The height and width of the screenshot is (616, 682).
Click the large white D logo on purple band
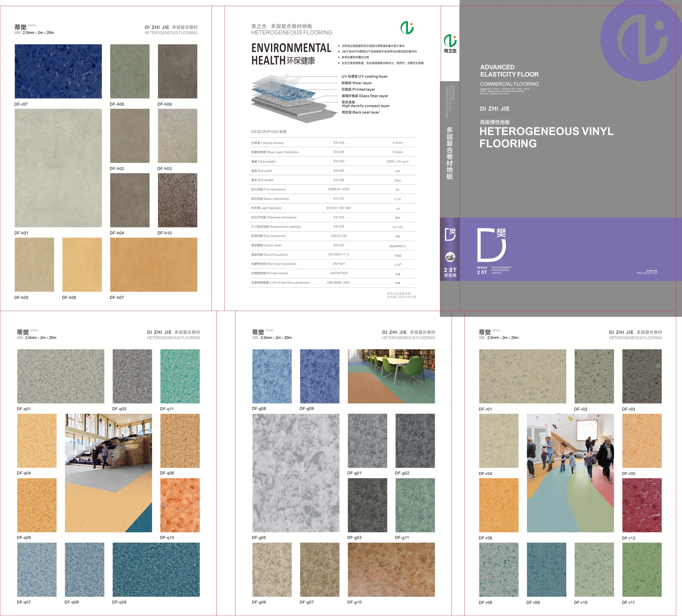coord(492,245)
